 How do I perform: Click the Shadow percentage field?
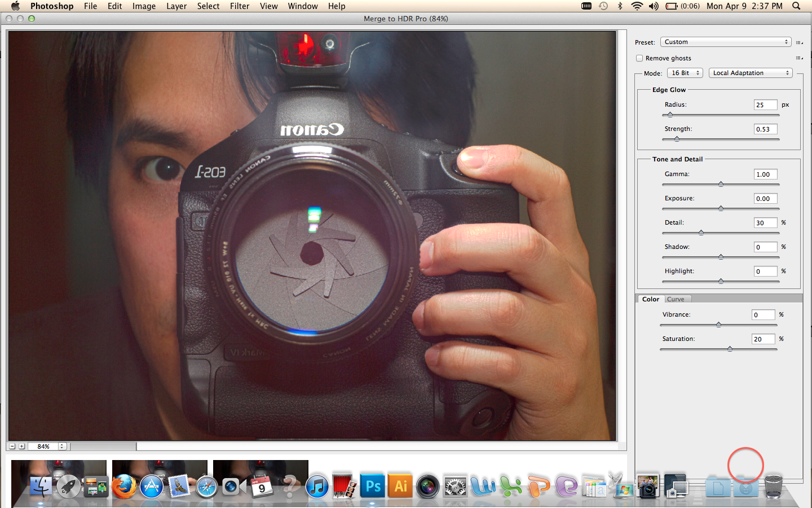765,247
